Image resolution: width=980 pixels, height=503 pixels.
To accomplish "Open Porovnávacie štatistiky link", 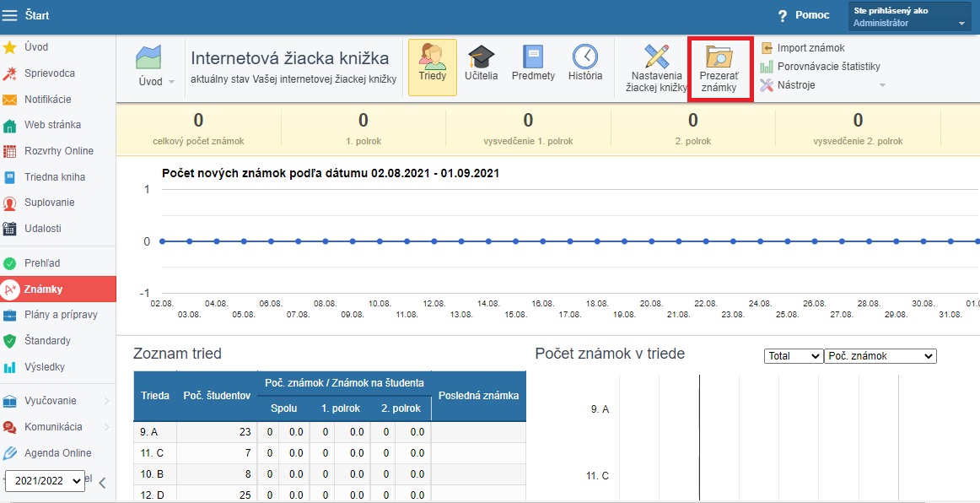I will (829, 67).
